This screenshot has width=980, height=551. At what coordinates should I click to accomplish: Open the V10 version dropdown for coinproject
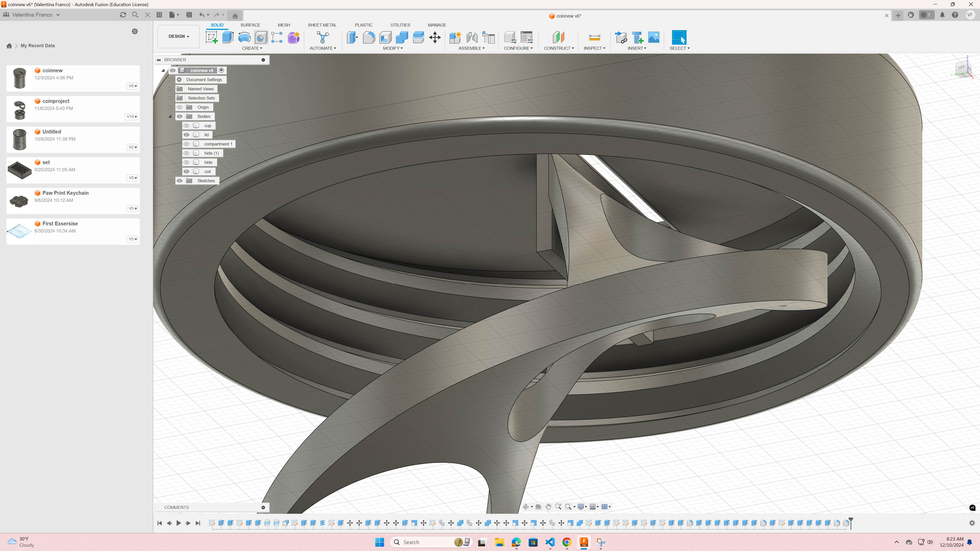pos(132,116)
